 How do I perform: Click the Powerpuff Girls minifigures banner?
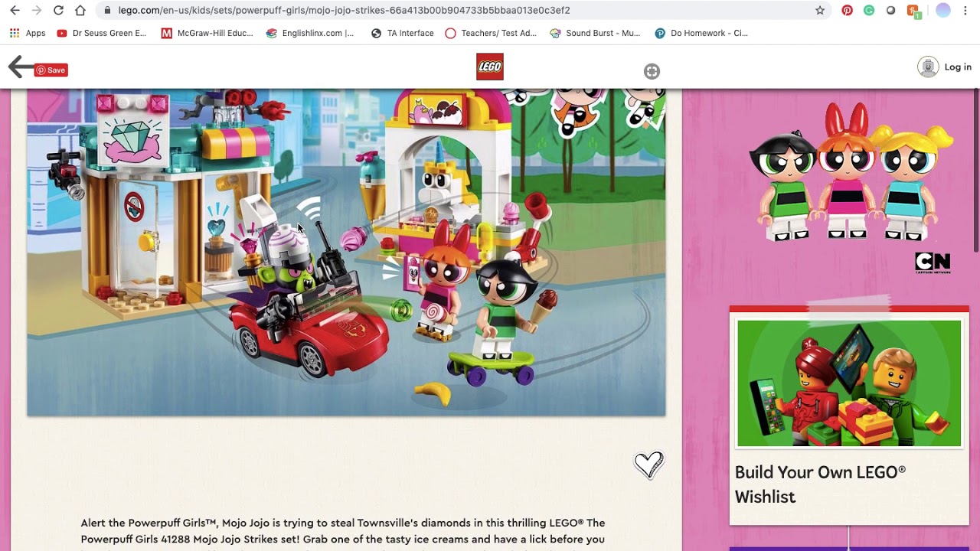tap(850, 172)
